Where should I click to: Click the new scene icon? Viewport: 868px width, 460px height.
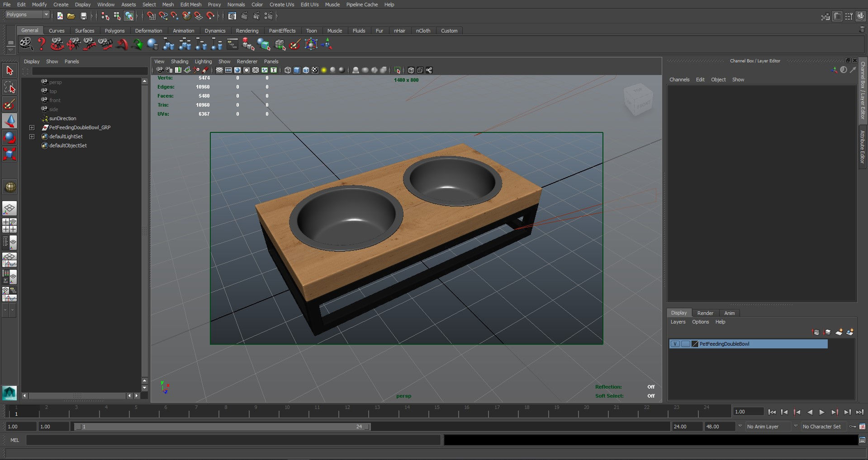coord(60,16)
